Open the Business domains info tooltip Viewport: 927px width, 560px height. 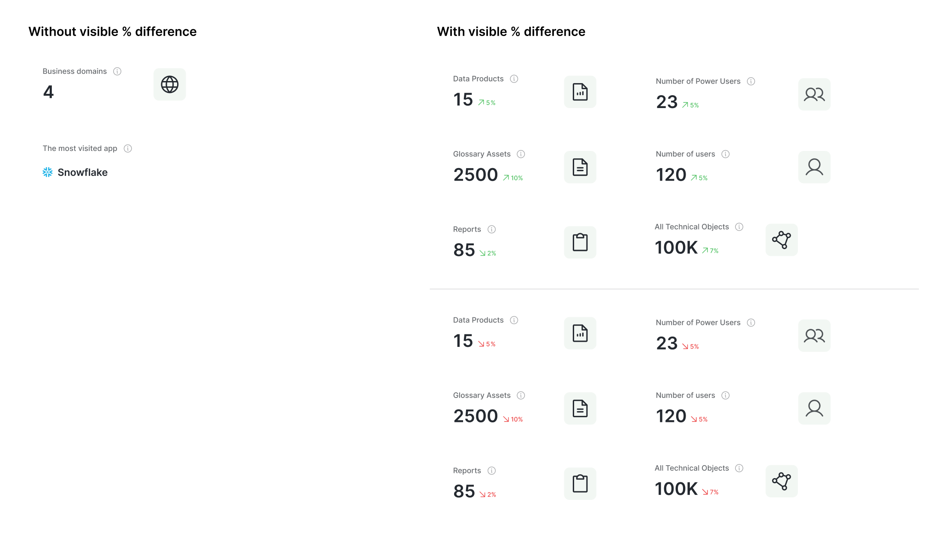pyautogui.click(x=117, y=71)
